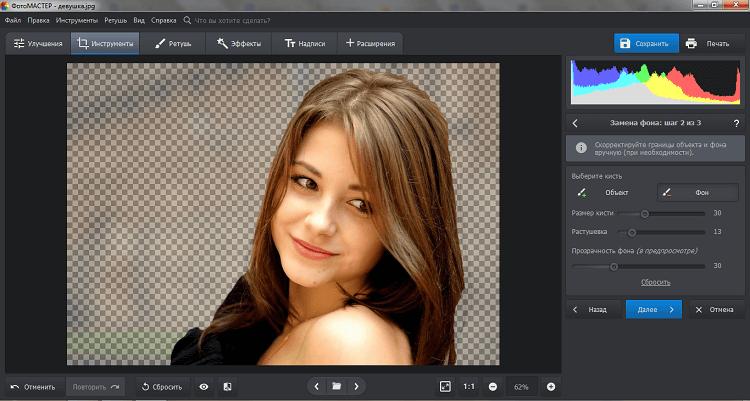Zoom in with the plus icon
The image size is (750, 401).
[550, 386]
